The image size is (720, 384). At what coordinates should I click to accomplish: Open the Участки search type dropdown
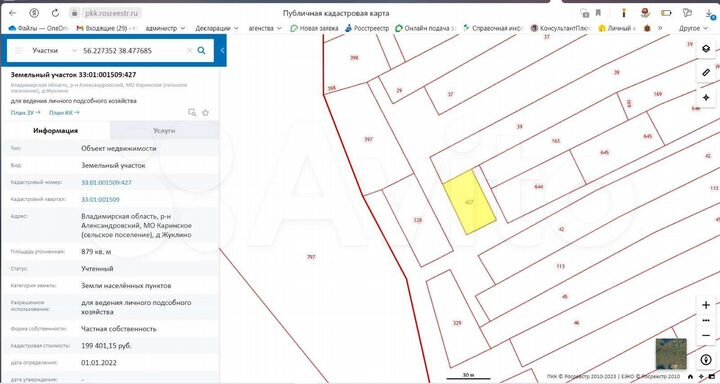(x=54, y=51)
